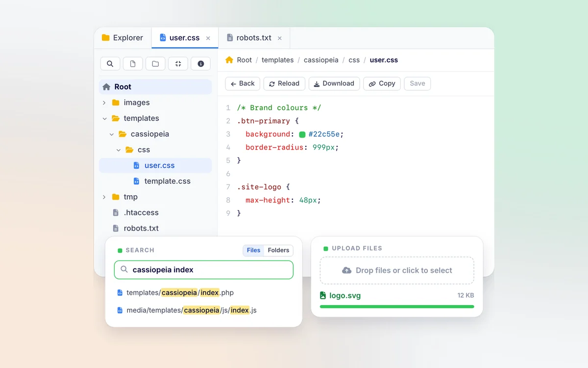Switch to the robots.txt tab
Screen dimensions: 588x368
tap(254, 38)
